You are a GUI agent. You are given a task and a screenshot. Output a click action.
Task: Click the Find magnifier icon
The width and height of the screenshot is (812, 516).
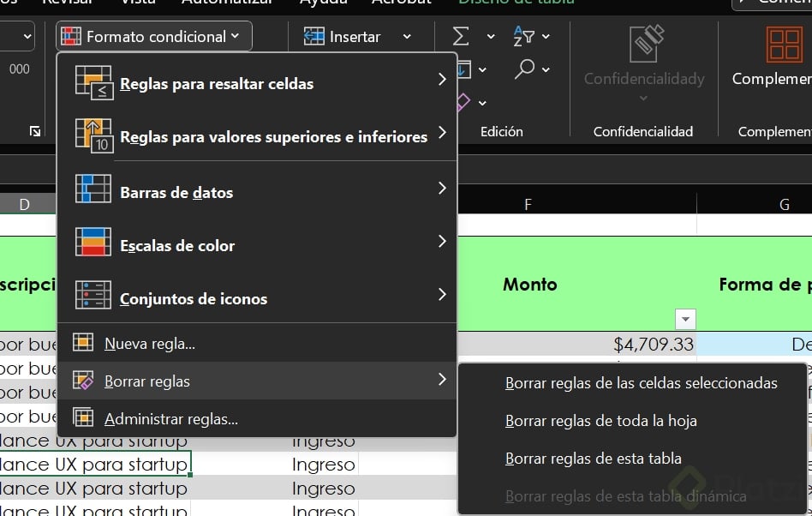pyautogui.click(x=524, y=69)
